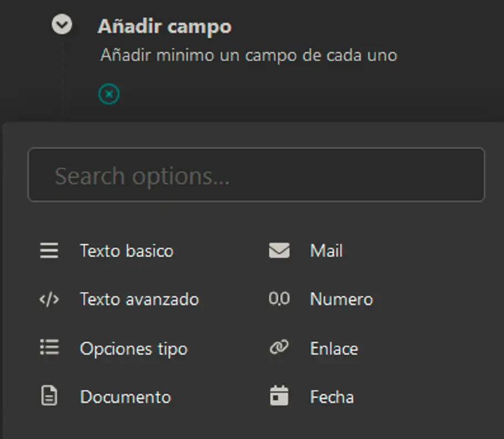
Task: Select the Opciones tipo option
Action: click(x=133, y=349)
